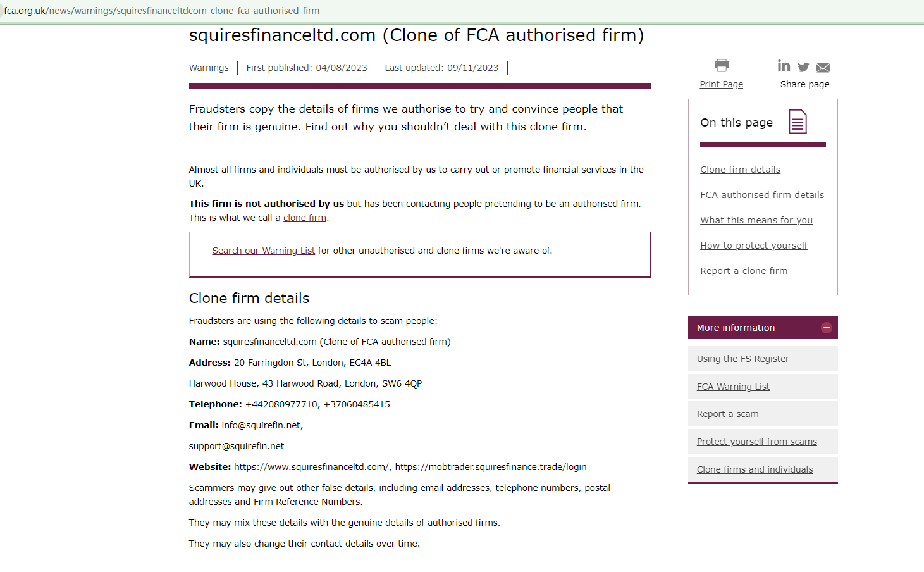Open What this means for you
The image size is (924, 572).
(756, 220)
